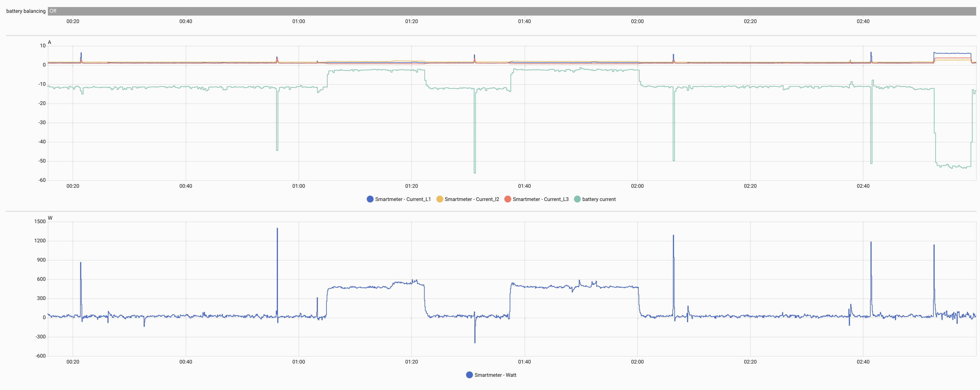Click the 1500 label on the Watt axis

[40, 222]
